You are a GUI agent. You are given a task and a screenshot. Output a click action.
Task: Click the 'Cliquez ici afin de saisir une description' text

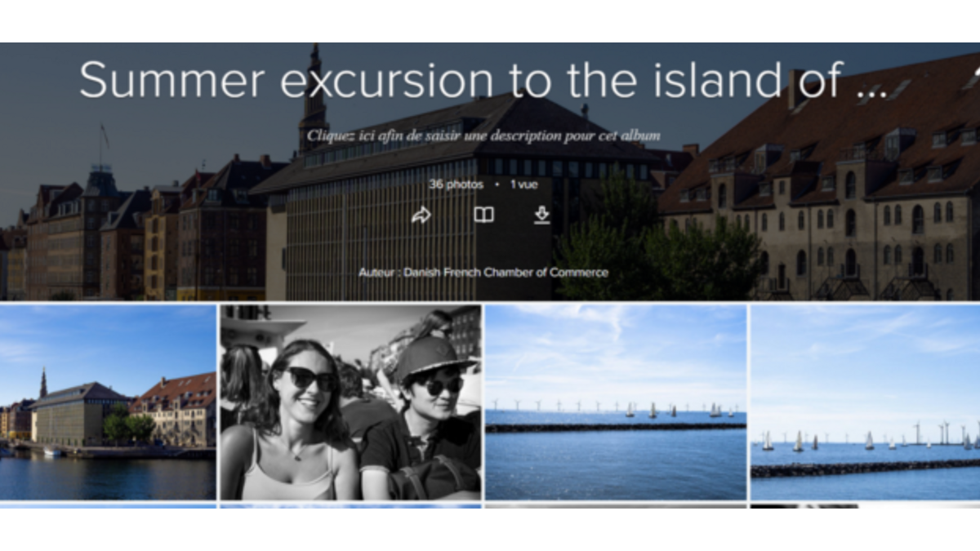coord(483,136)
